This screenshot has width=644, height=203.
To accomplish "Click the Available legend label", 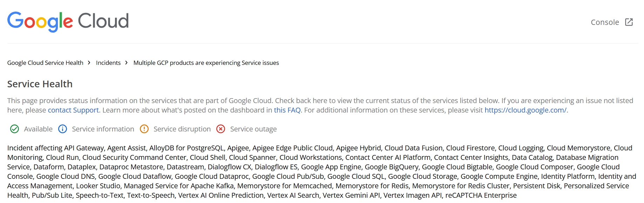I will pos(38,129).
